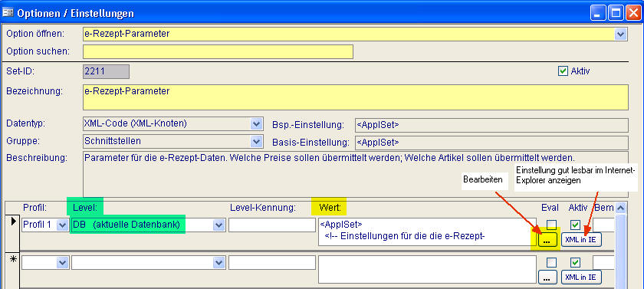This screenshot has height=289, width=644.
Task: Click the Bezeichnung field with e-Rezept-Parameter
Action: [355, 97]
